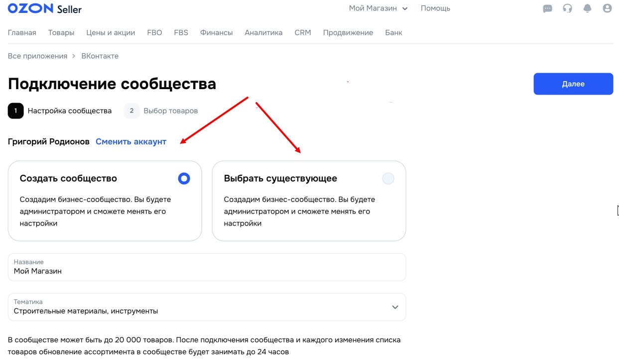
Task: Select the Создать сообщество radio button
Action: [184, 178]
